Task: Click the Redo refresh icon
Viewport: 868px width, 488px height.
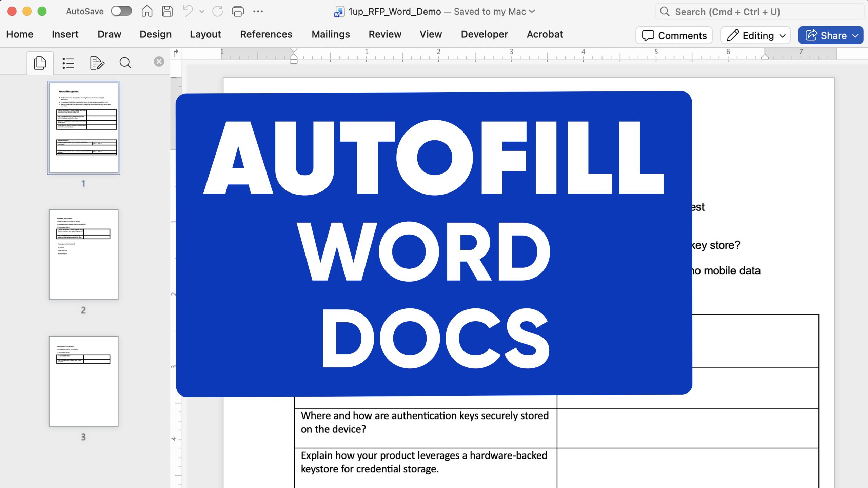Action: (217, 11)
